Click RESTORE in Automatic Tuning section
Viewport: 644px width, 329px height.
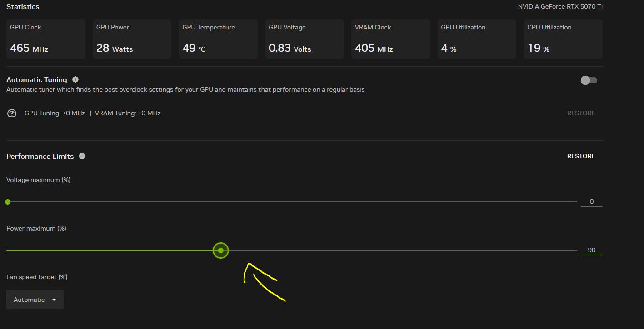[x=581, y=113]
